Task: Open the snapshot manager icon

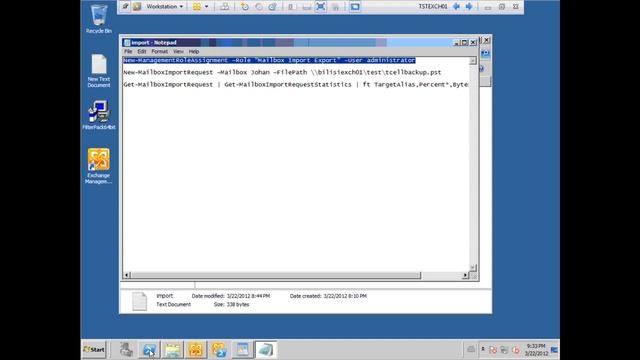Action: click(x=272, y=7)
